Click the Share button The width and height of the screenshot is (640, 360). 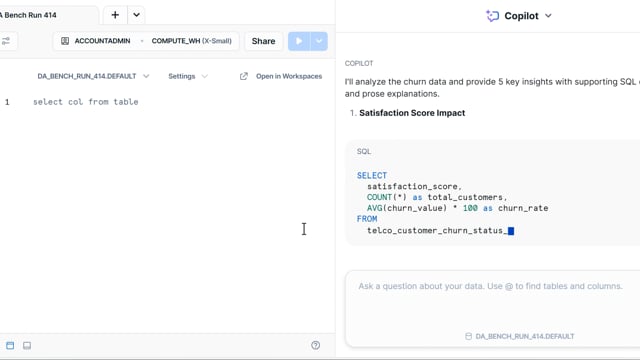pyautogui.click(x=263, y=41)
